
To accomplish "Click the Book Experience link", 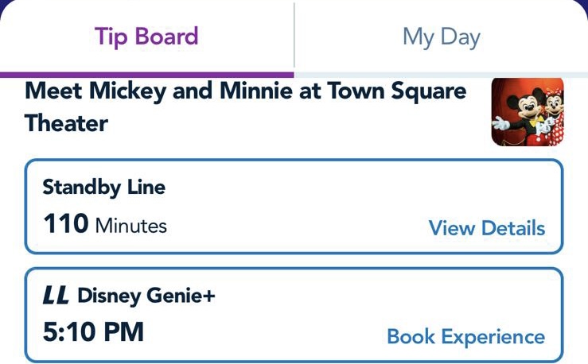I will [x=465, y=336].
